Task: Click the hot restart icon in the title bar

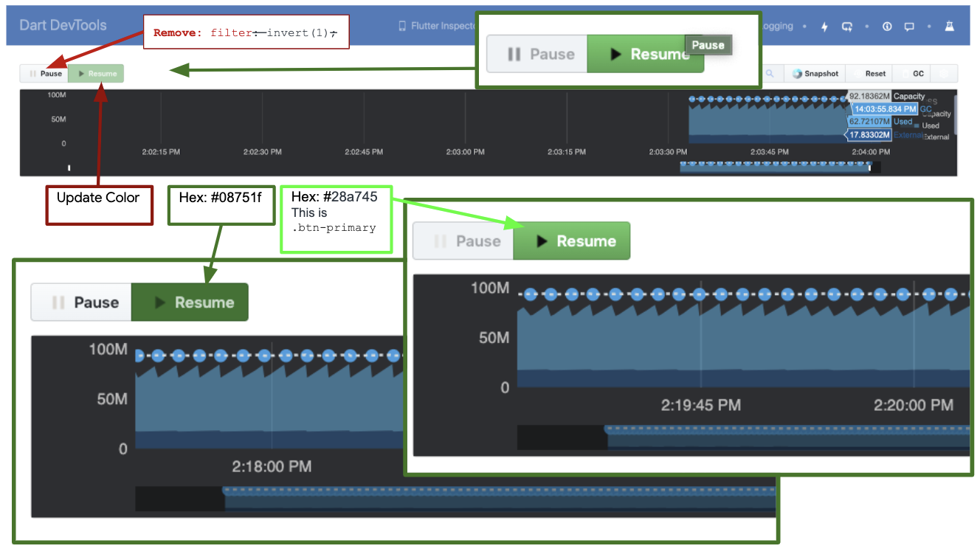Action: pos(846,27)
